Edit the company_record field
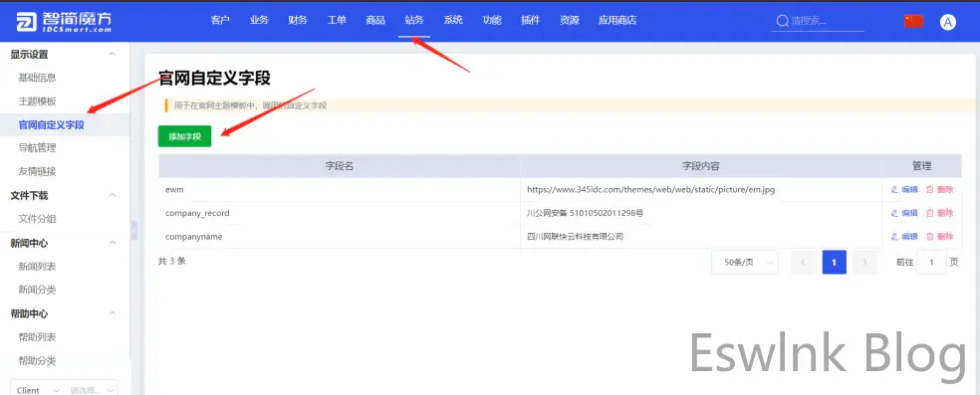 tap(904, 213)
